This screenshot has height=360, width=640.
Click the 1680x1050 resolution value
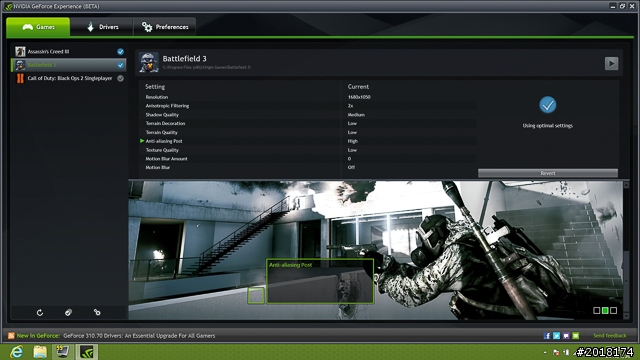(x=359, y=97)
